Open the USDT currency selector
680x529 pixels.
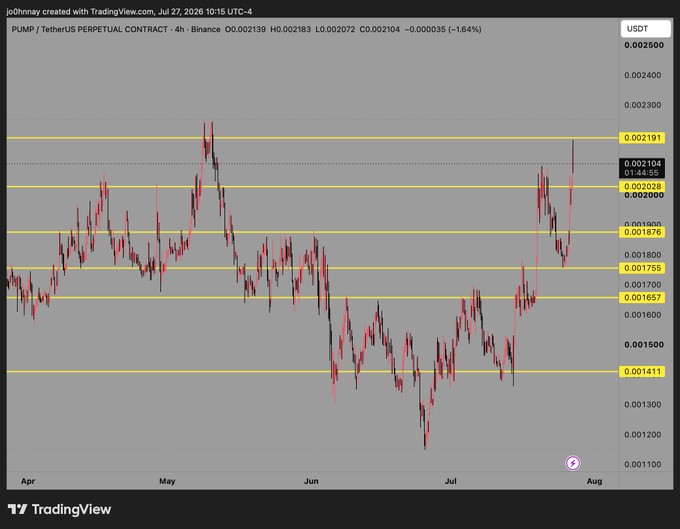click(645, 29)
